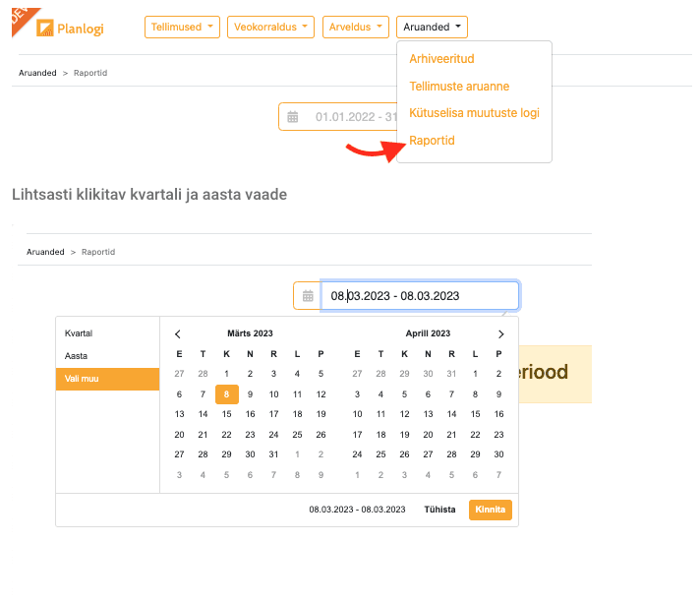The image size is (700, 603).
Task: Expand the Veokorraldus dropdown
Action: pyautogui.click(x=270, y=28)
